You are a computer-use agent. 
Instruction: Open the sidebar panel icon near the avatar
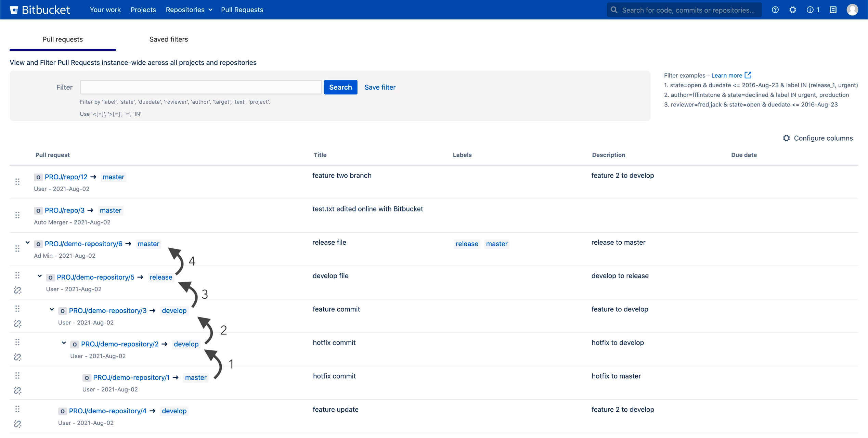(833, 10)
